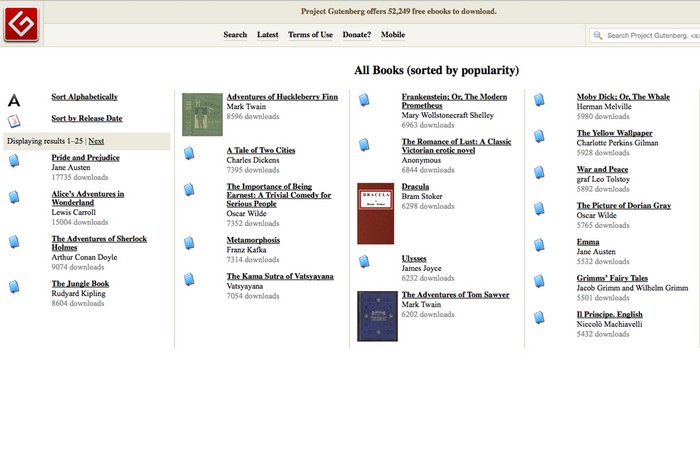Open Alice's Adventures in Wonderland title link

tap(88, 198)
